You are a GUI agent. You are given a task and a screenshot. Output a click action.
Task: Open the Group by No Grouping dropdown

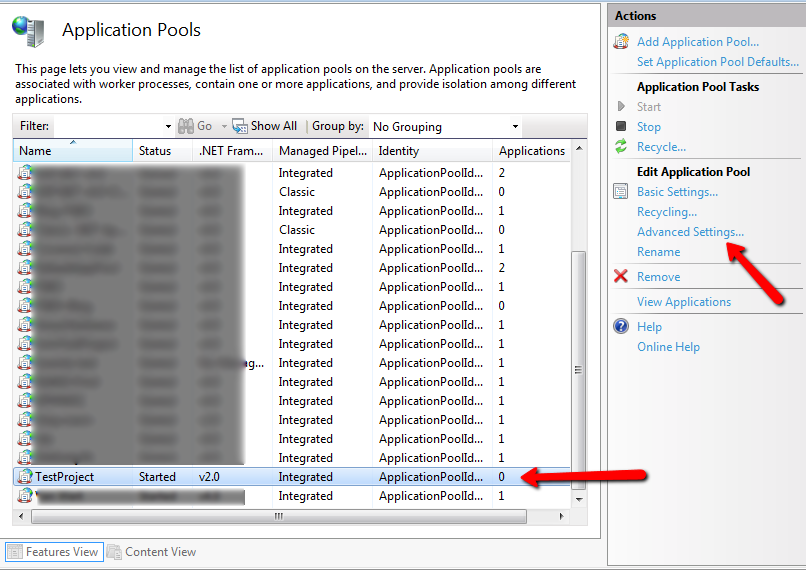click(x=444, y=127)
